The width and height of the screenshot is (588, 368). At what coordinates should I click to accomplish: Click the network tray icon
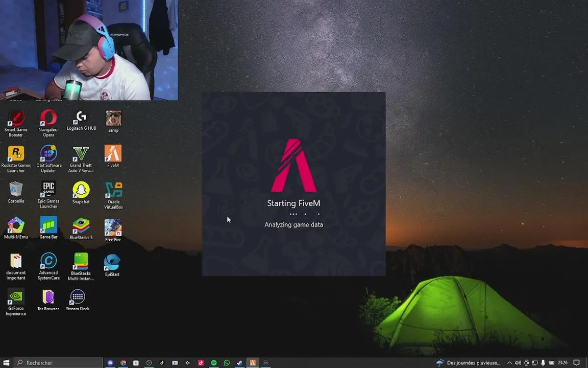point(535,363)
